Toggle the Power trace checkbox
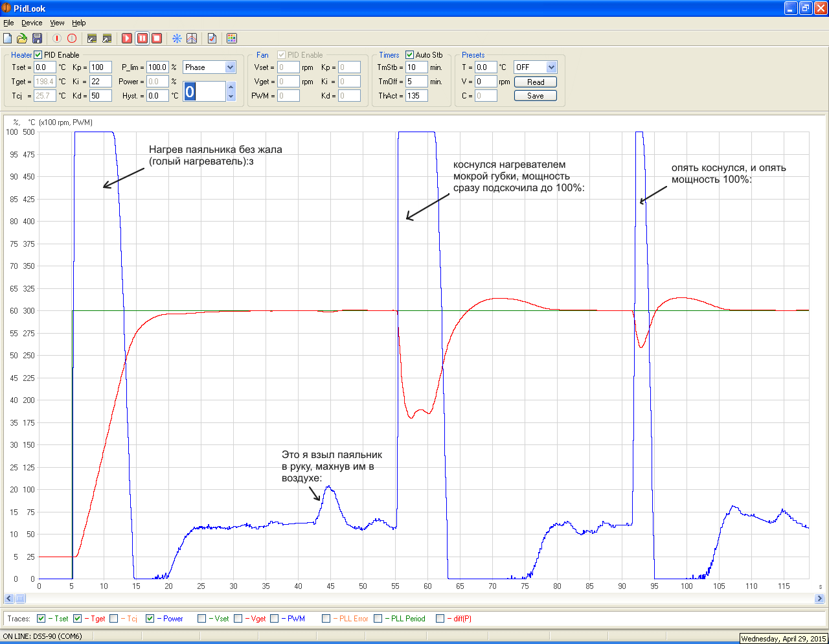This screenshot has height=644, width=829. pyautogui.click(x=150, y=618)
